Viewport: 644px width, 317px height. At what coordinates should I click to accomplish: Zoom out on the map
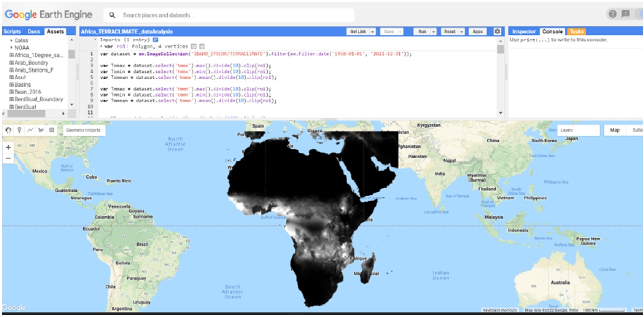8,158
